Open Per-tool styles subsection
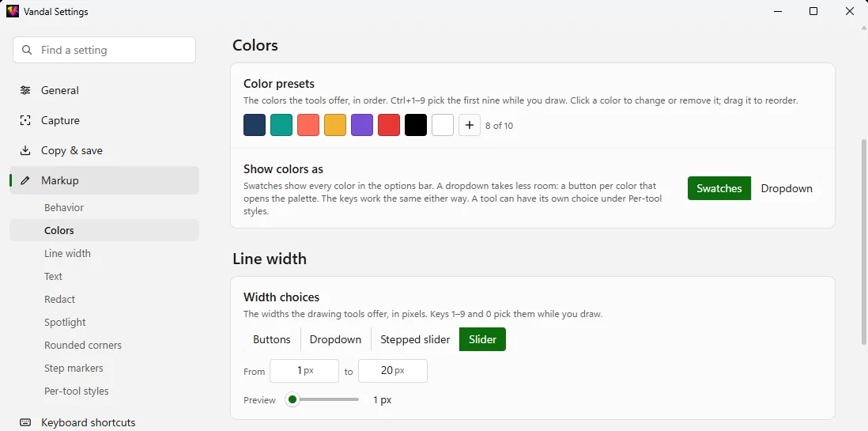The width and height of the screenshot is (868, 431). [x=104, y=391]
